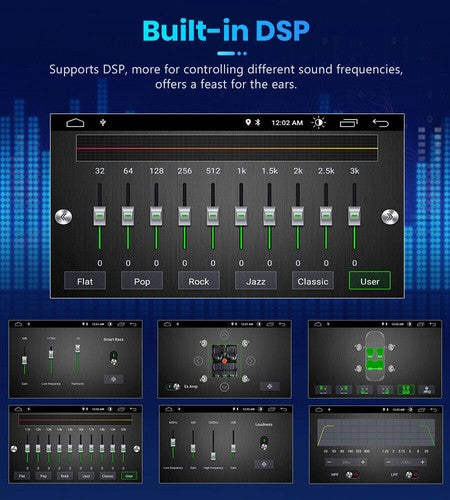Select the Pop equalizer preset
Image resolution: width=450 pixels, height=500 pixels.
pyautogui.click(x=142, y=281)
